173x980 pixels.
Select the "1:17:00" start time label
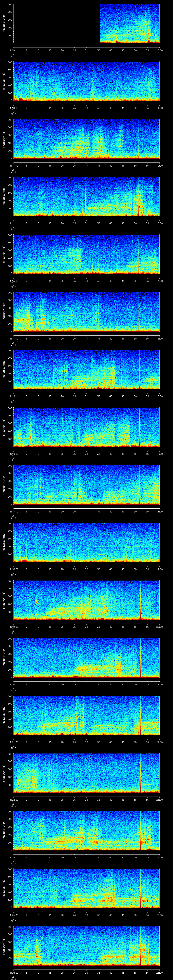coord(14,511)
